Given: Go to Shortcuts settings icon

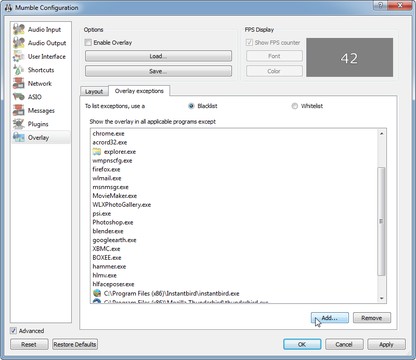Looking at the screenshot, I should click(x=19, y=70).
